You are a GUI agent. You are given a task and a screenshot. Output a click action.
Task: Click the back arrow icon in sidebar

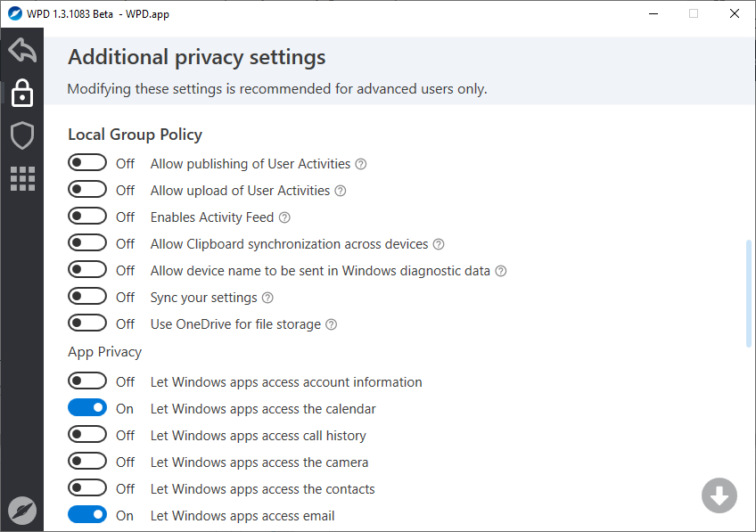pyautogui.click(x=22, y=51)
